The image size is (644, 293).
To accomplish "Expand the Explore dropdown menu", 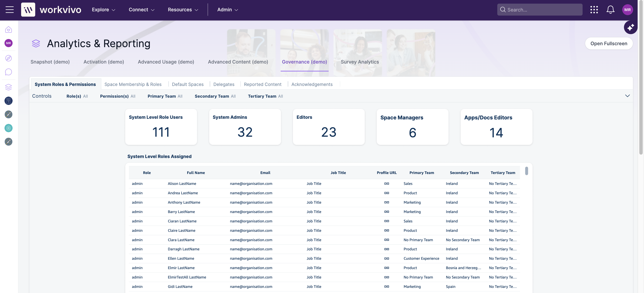I will pos(103,10).
